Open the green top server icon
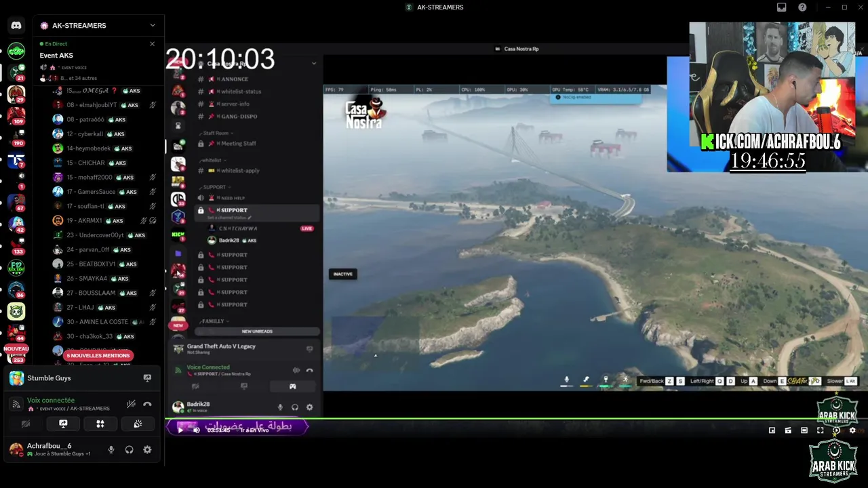This screenshot has width=868, height=488. point(16,51)
